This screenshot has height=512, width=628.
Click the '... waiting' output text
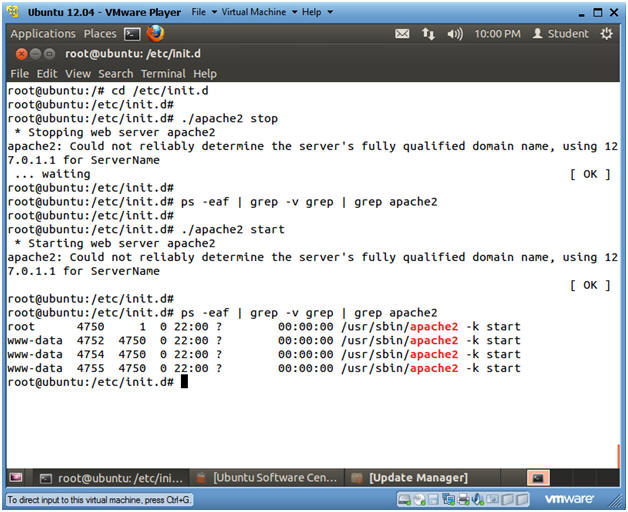pyautogui.click(x=53, y=174)
